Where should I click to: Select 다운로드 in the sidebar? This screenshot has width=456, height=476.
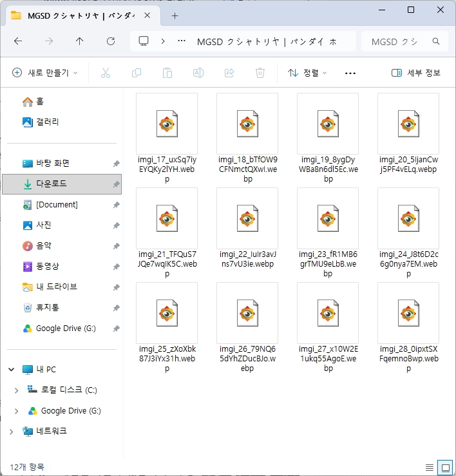[62, 184]
